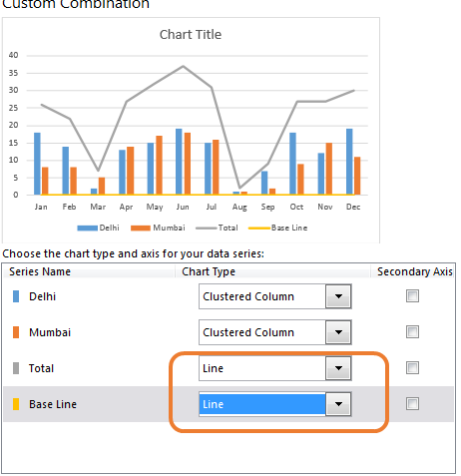Check Secondary Axis for Base Line
This screenshot has height=476, width=461.
(x=412, y=403)
